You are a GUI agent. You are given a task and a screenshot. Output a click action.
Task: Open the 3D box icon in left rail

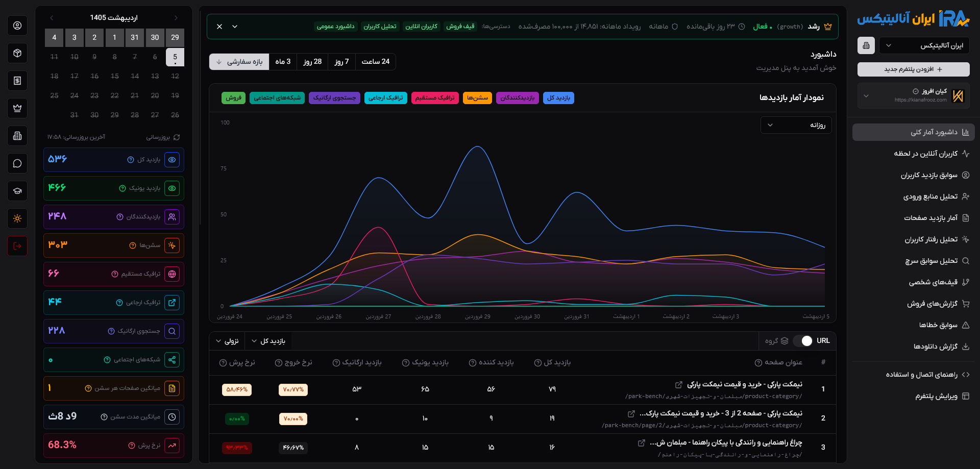pyautogui.click(x=17, y=53)
